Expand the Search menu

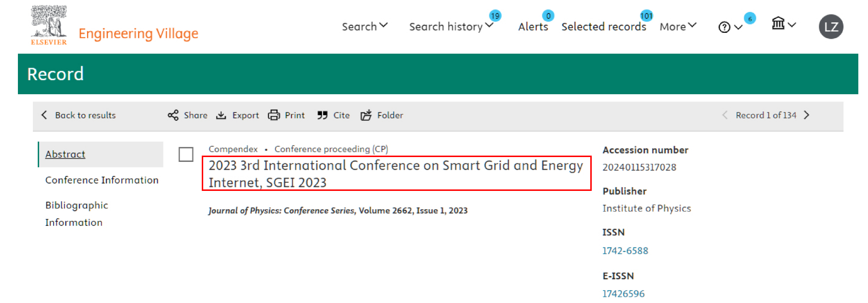click(x=364, y=26)
